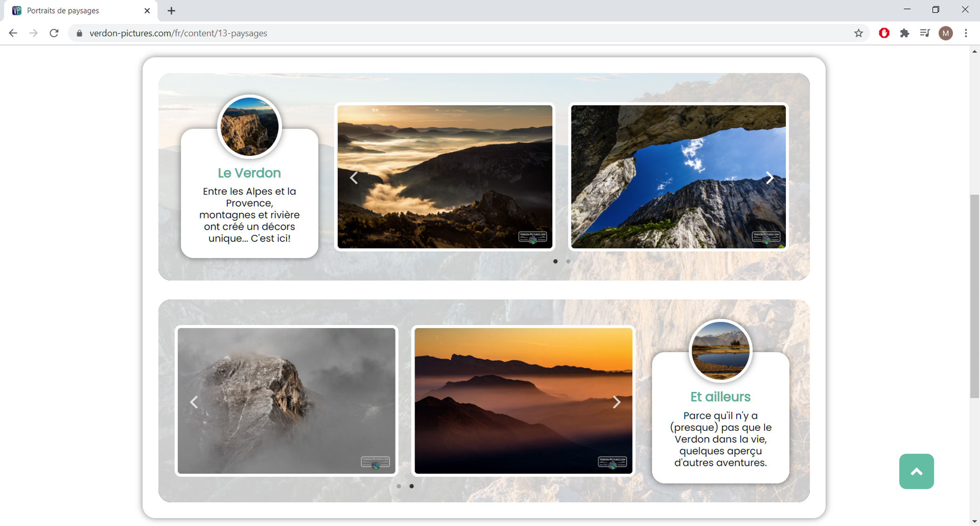Select first dot of Et ailleurs carousel

click(399, 486)
